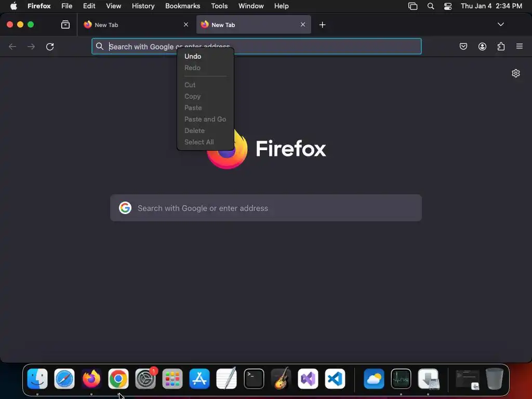Click the date and time in menu bar
Viewport: 532px width, 399px height.
coord(491,6)
